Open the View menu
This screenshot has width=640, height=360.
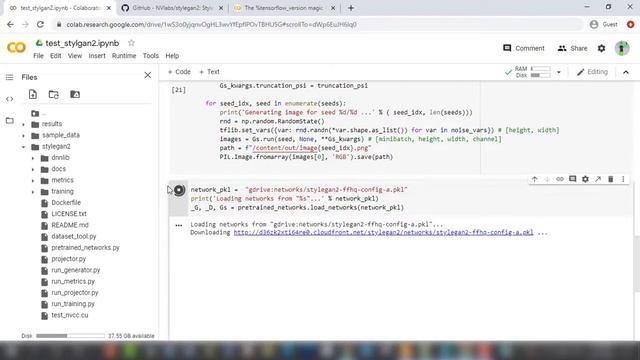75,56
